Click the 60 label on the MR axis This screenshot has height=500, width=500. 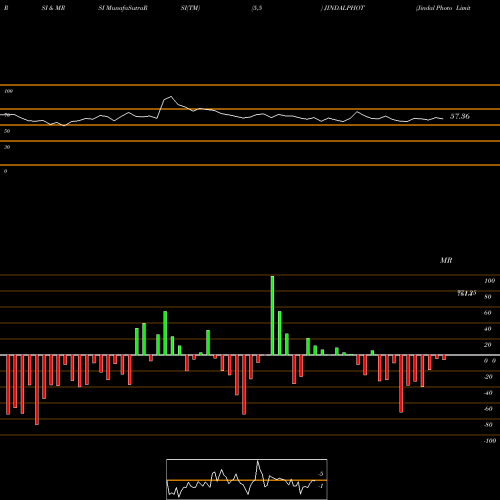point(488,313)
